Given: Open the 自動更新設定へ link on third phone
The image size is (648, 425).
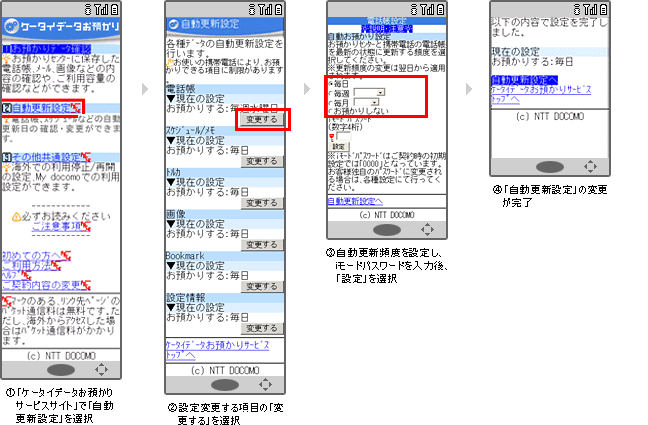Looking at the screenshot, I should [355, 201].
